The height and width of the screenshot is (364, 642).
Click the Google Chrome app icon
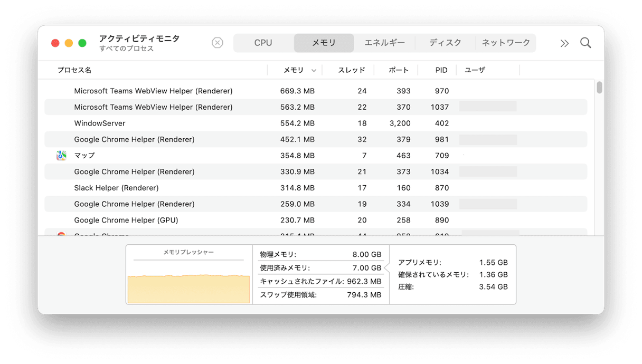coord(61,234)
